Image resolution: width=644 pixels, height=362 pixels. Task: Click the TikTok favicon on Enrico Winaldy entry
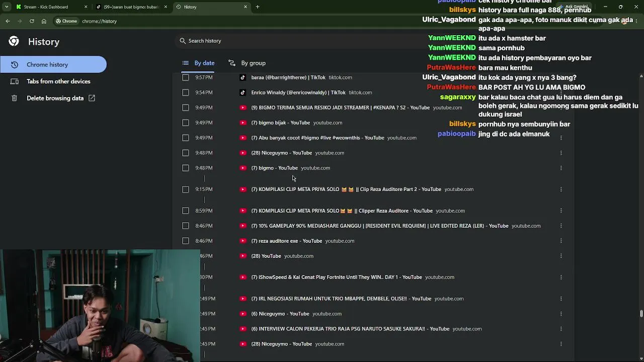243,93
